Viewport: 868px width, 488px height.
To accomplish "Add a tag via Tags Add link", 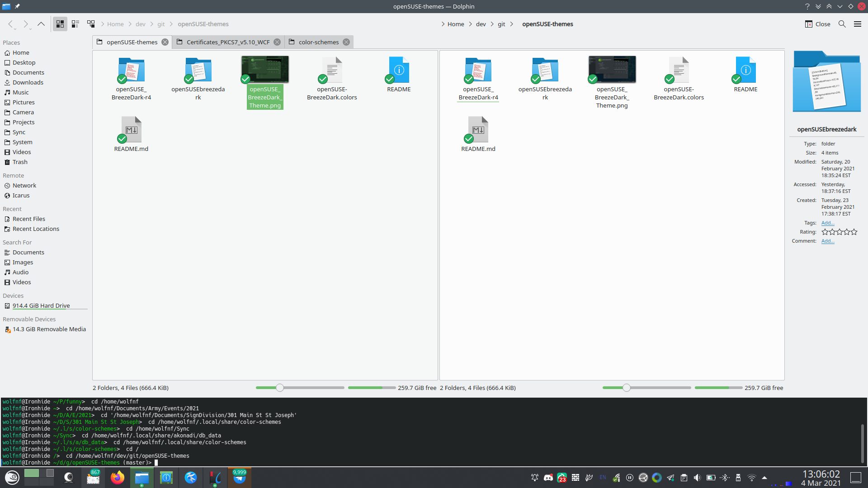I will [x=828, y=223].
